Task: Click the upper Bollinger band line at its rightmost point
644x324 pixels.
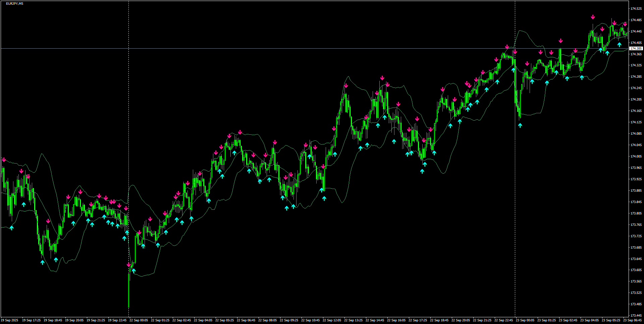Action: pyautogui.click(x=627, y=22)
